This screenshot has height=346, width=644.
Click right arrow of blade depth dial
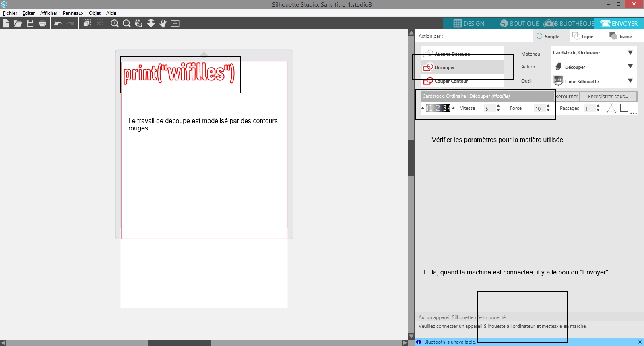click(453, 108)
